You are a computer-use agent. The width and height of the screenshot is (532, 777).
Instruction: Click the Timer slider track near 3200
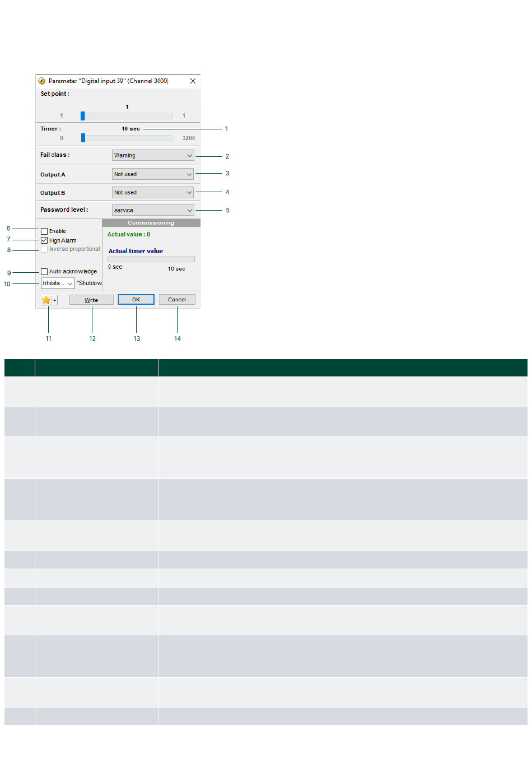168,138
